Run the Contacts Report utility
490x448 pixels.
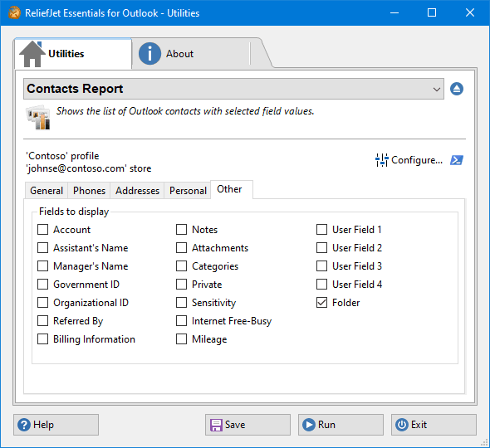pyautogui.click(x=341, y=425)
